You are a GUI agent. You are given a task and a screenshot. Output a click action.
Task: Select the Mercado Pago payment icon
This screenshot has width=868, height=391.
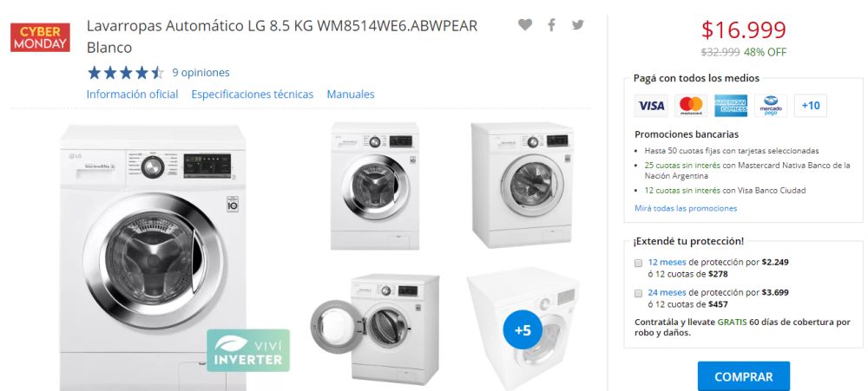(771, 106)
